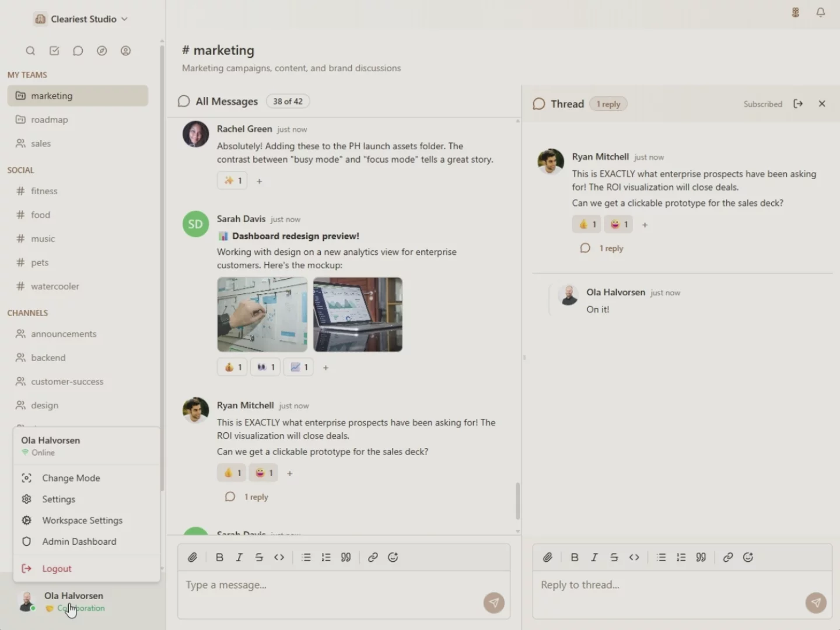Click the search icon in sidebar
The height and width of the screenshot is (630, 840).
30,51
